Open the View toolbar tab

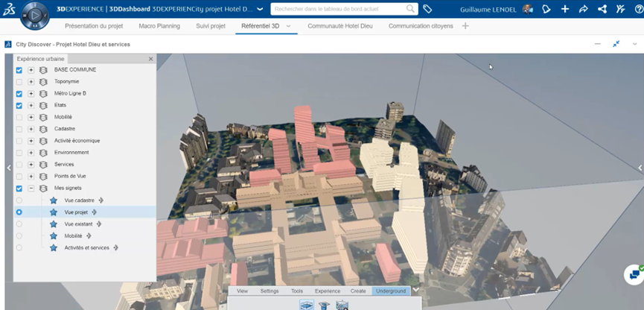coord(242,291)
